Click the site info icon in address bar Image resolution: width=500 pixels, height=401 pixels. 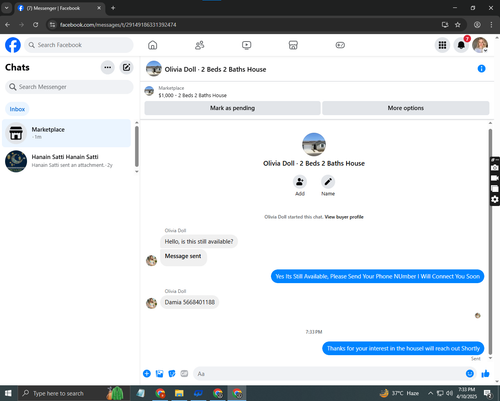[52, 25]
